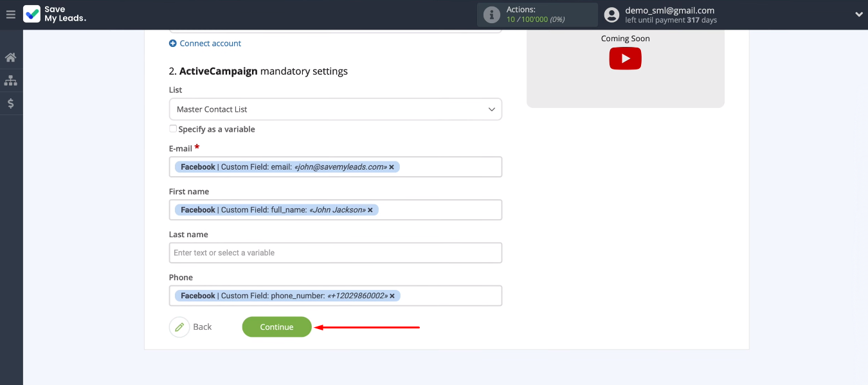This screenshot has height=385, width=868.
Task: Open the billing dollar sidebar icon
Action: [x=10, y=103]
